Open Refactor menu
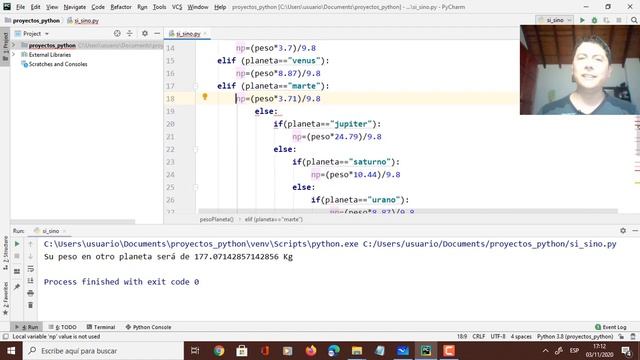Viewport: 640px width, 360px height. [x=121, y=7]
